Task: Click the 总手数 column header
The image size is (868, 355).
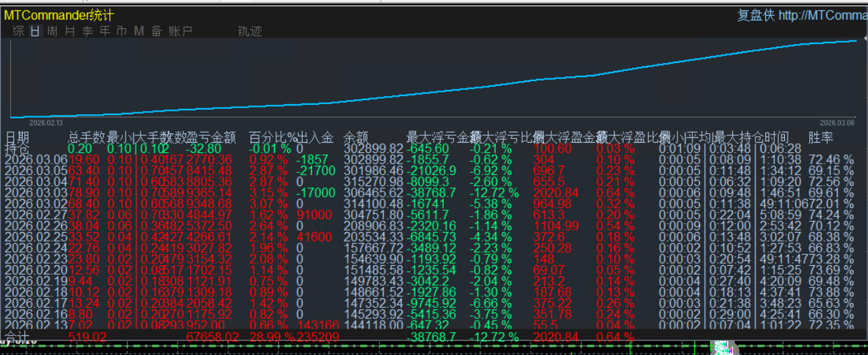Action: pos(87,137)
